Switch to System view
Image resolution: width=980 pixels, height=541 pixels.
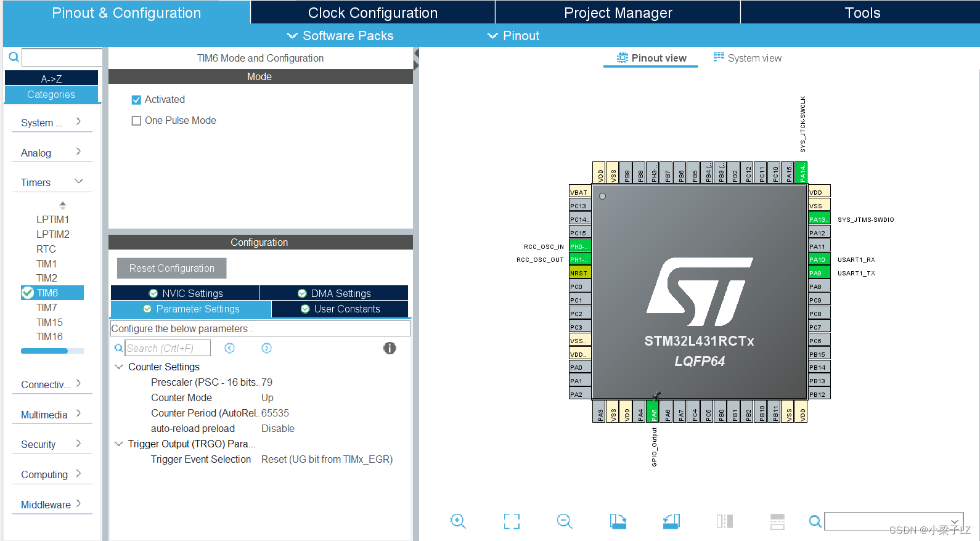coord(747,58)
